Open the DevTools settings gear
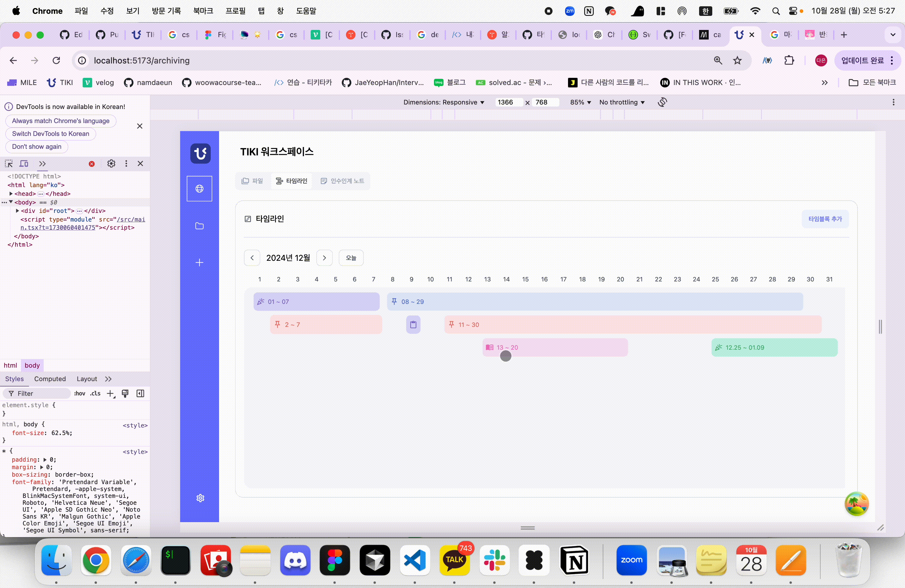This screenshot has height=588, width=905. [x=111, y=163]
